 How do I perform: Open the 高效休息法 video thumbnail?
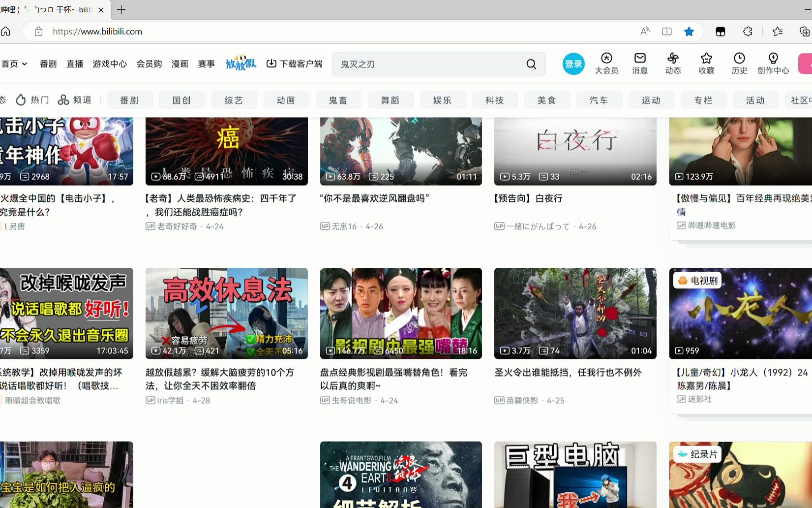[227, 313]
